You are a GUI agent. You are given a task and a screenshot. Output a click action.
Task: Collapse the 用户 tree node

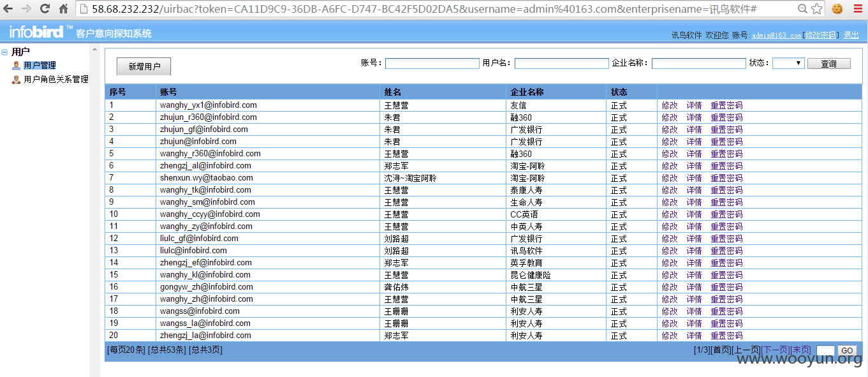point(4,52)
